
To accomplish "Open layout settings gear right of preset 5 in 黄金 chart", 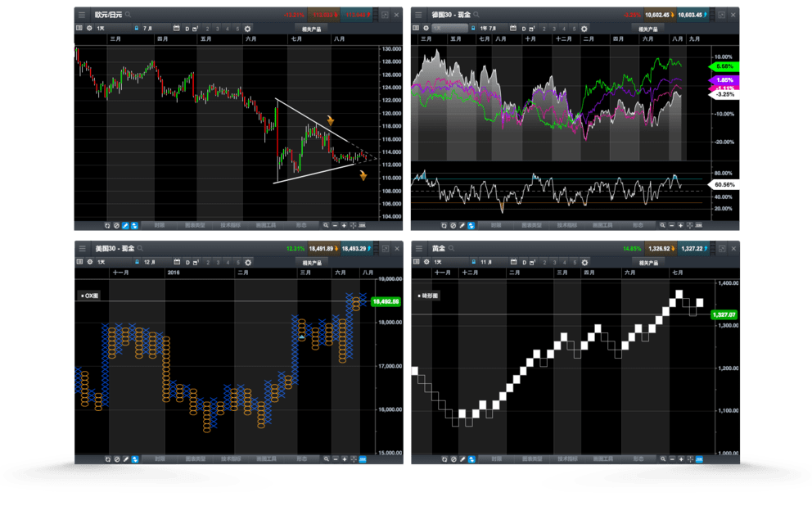I will pyautogui.click(x=584, y=262).
